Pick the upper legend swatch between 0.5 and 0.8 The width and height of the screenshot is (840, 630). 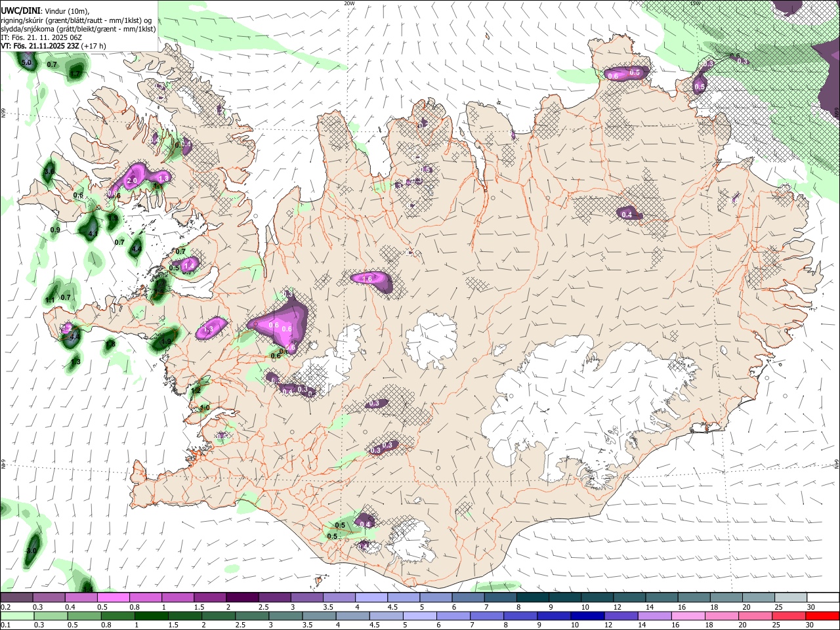[x=113, y=598]
